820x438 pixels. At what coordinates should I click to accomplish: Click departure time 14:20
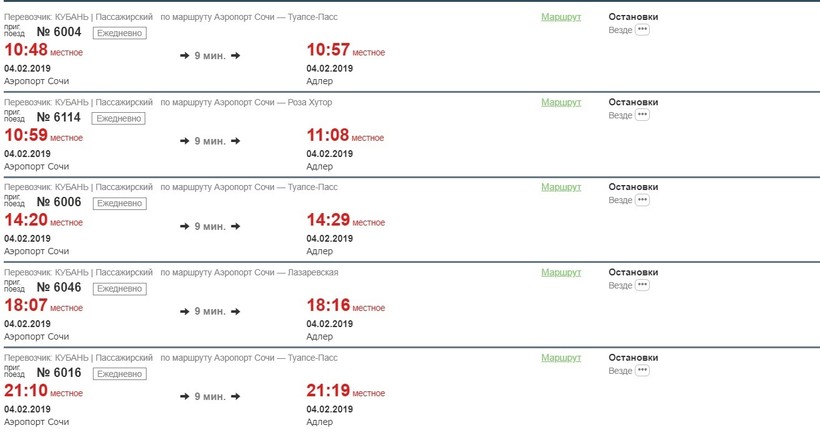[x=26, y=221]
